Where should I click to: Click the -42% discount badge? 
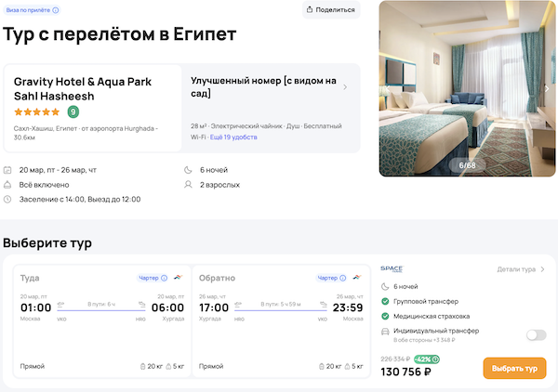pyautogui.click(x=426, y=359)
